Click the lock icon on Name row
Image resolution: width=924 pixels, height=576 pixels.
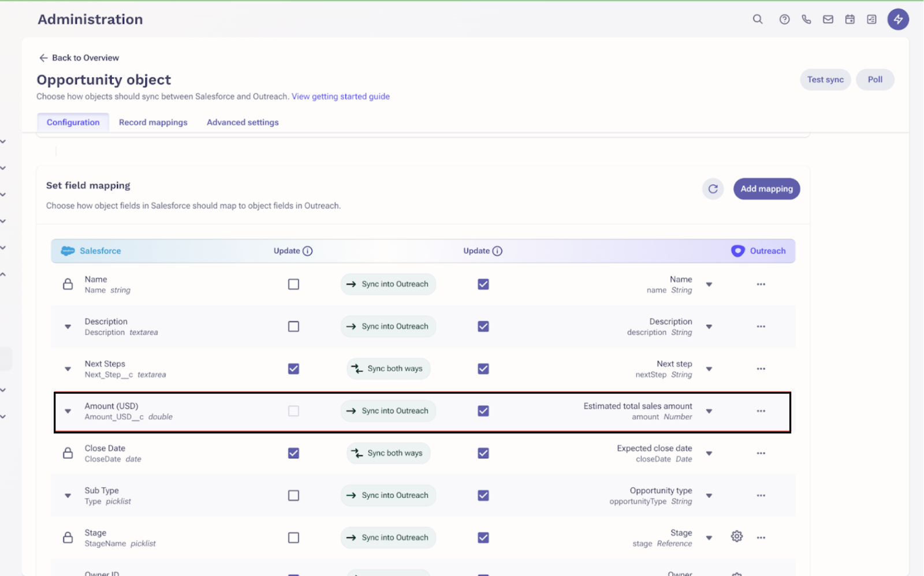click(68, 284)
